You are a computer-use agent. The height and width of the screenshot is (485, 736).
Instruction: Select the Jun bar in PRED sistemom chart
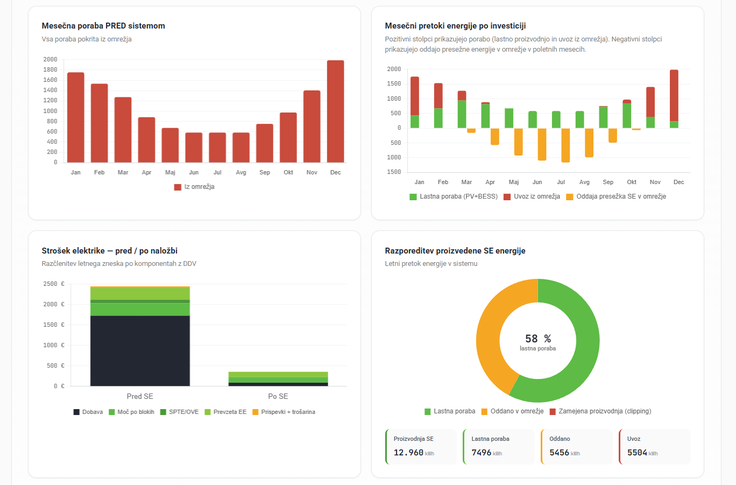[194, 148]
